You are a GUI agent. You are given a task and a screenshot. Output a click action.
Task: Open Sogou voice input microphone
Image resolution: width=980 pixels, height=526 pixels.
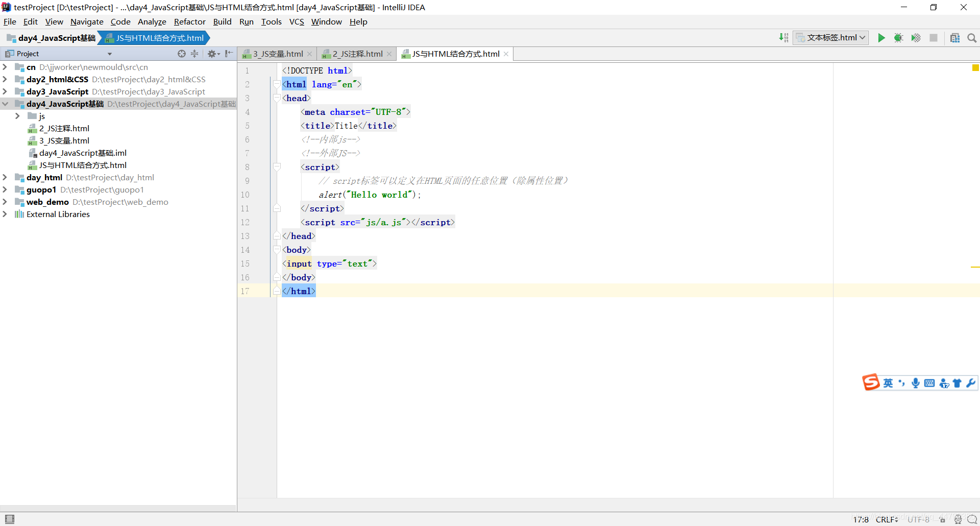click(x=916, y=383)
